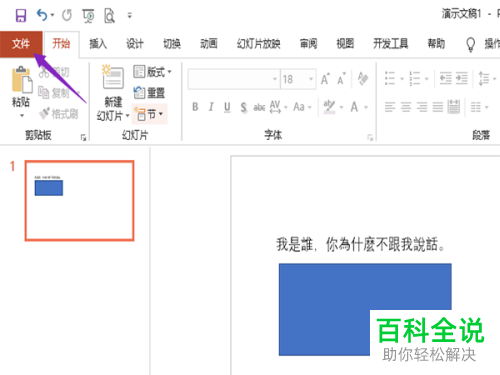
Task: Open the font size 18 dropdown
Action: (311, 79)
